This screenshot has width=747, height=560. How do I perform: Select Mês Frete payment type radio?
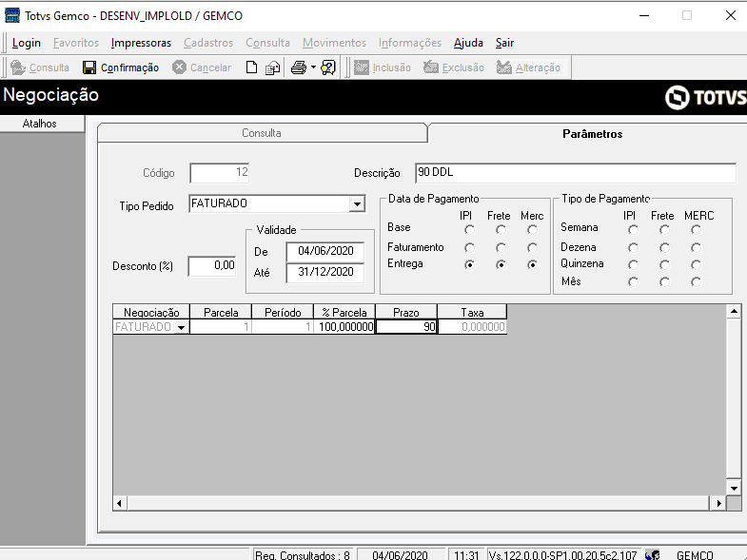(x=664, y=282)
